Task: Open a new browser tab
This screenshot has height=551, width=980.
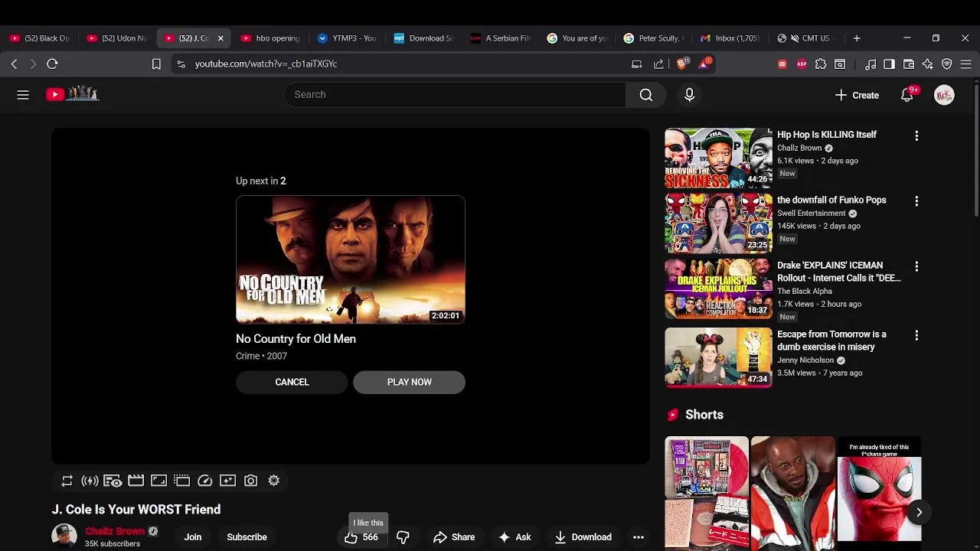Action: pos(857,38)
